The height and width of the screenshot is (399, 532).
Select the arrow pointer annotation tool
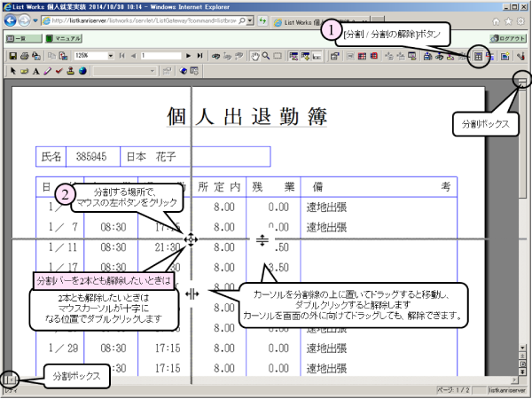(13, 71)
